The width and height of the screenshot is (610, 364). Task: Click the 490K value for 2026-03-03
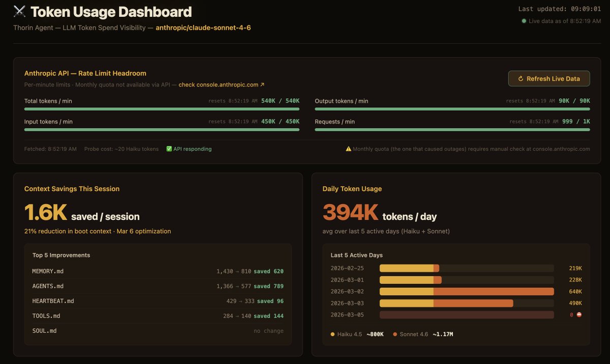(x=575, y=303)
